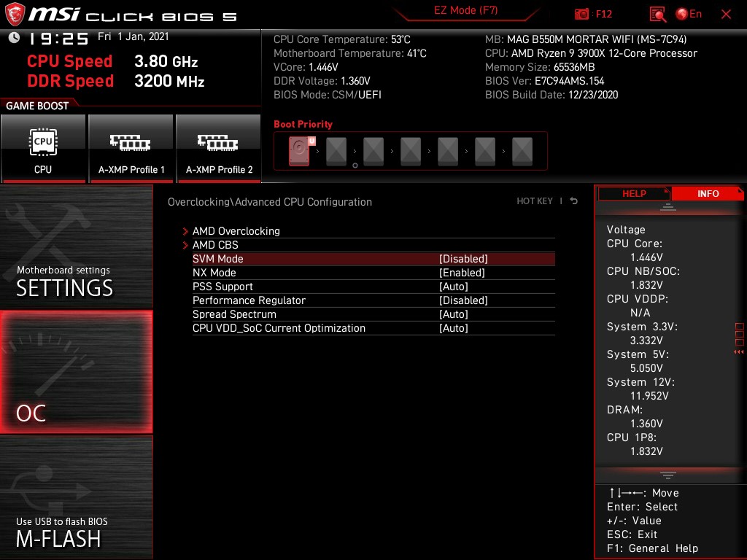
Task: Click EZ Mode (F7) at the top
Action: click(x=466, y=12)
